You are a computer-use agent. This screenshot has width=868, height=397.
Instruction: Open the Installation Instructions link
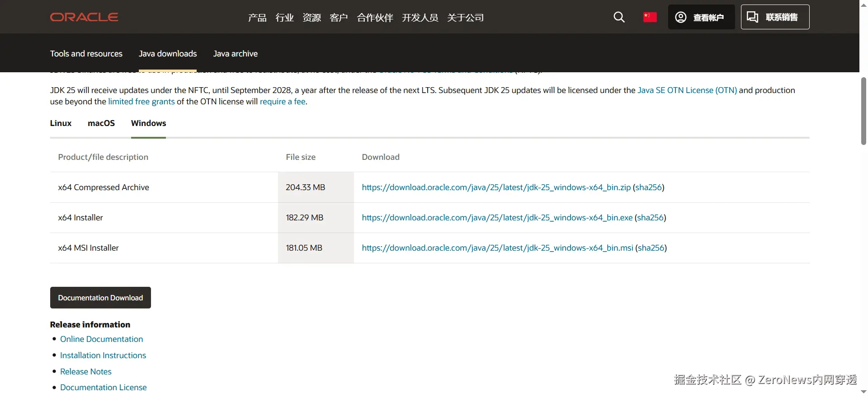(103, 355)
